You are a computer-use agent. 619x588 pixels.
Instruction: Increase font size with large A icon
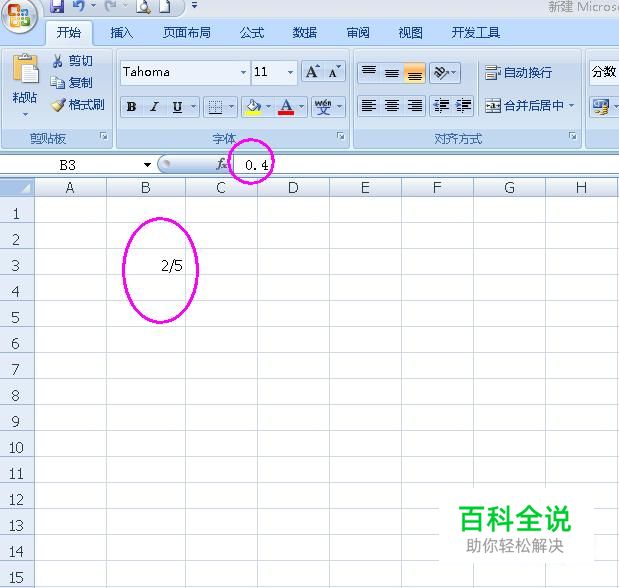[312, 72]
